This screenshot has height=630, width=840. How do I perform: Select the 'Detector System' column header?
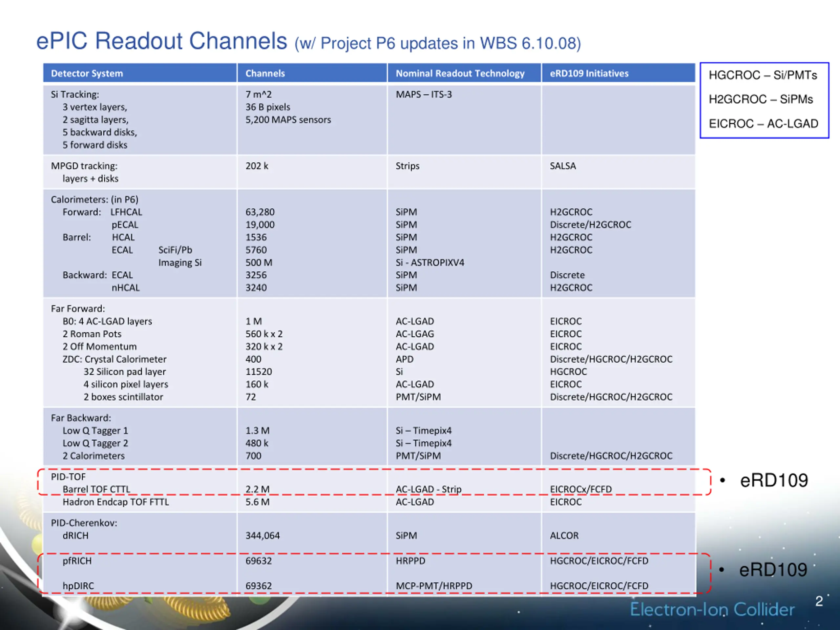click(x=87, y=73)
